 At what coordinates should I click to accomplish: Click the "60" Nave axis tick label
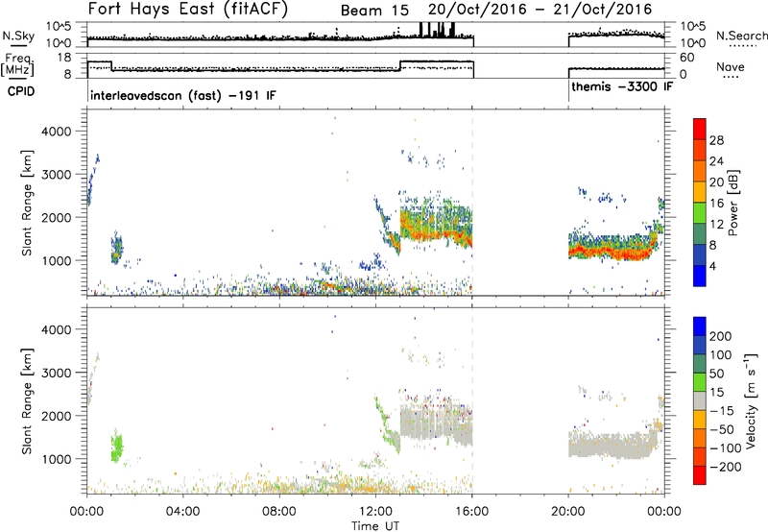pos(686,58)
